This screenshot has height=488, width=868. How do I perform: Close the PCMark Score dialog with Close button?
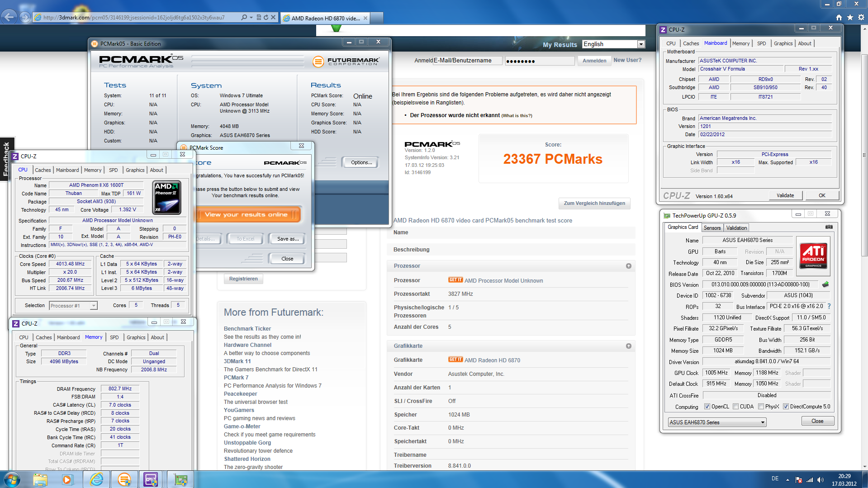pos(287,259)
